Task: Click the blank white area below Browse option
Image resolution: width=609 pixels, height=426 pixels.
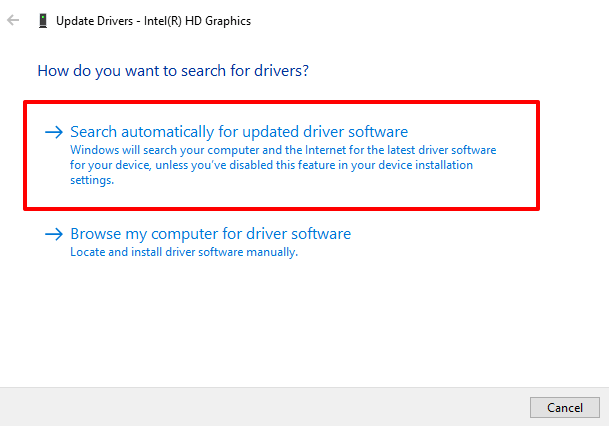Action: [300, 320]
